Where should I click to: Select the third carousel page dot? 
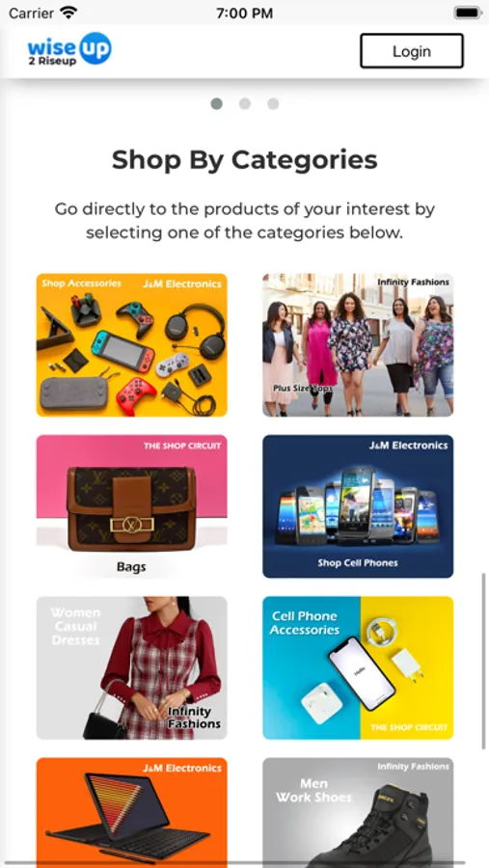pyautogui.click(x=273, y=103)
